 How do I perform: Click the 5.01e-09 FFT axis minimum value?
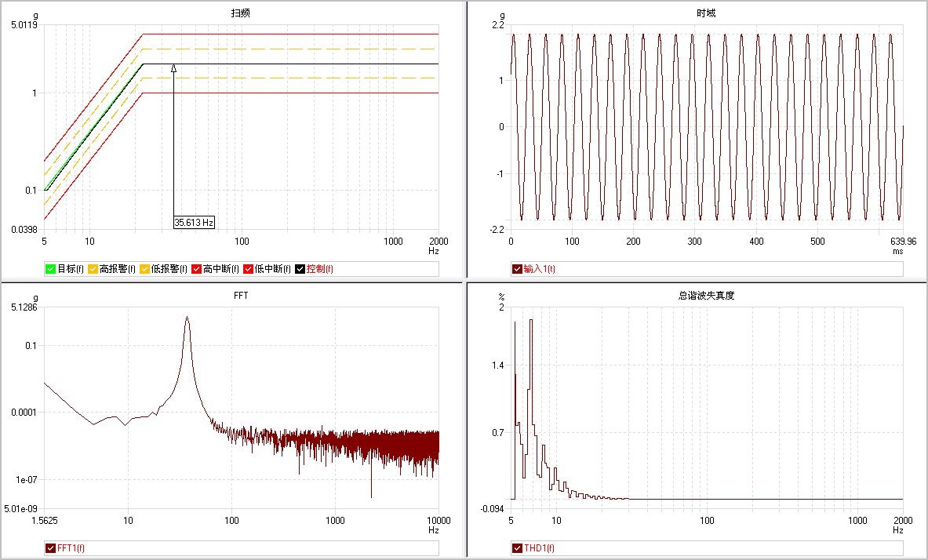tap(20, 508)
